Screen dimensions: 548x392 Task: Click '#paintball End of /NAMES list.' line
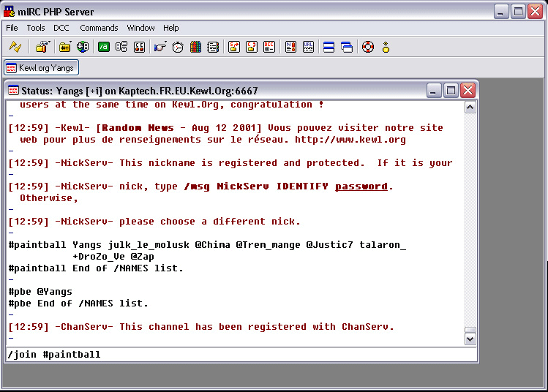tap(96, 268)
